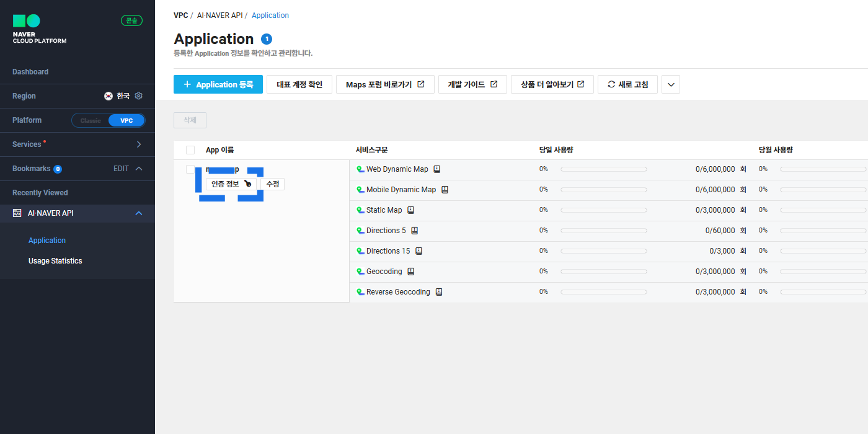Click Geocoding daily usage bar

coord(604,272)
